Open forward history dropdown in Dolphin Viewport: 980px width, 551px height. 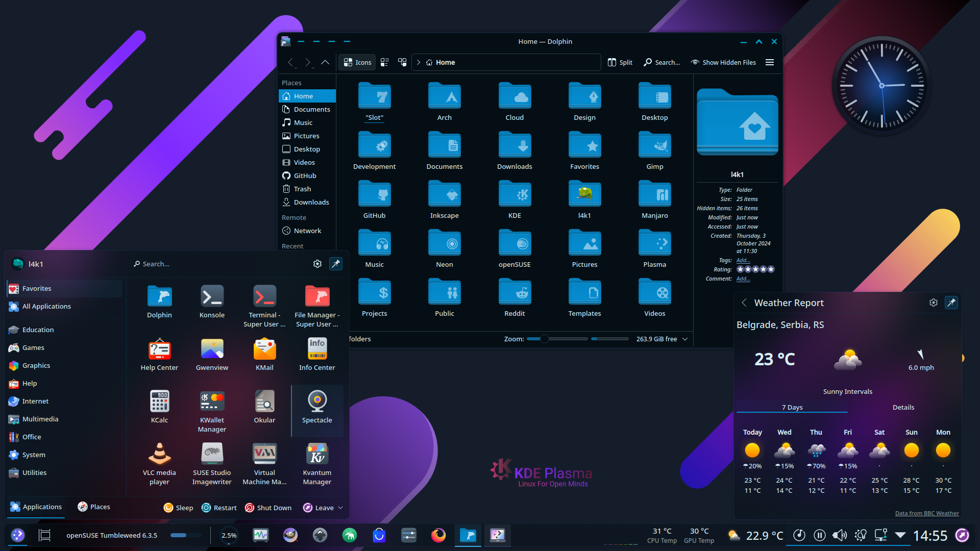pyautogui.click(x=313, y=67)
